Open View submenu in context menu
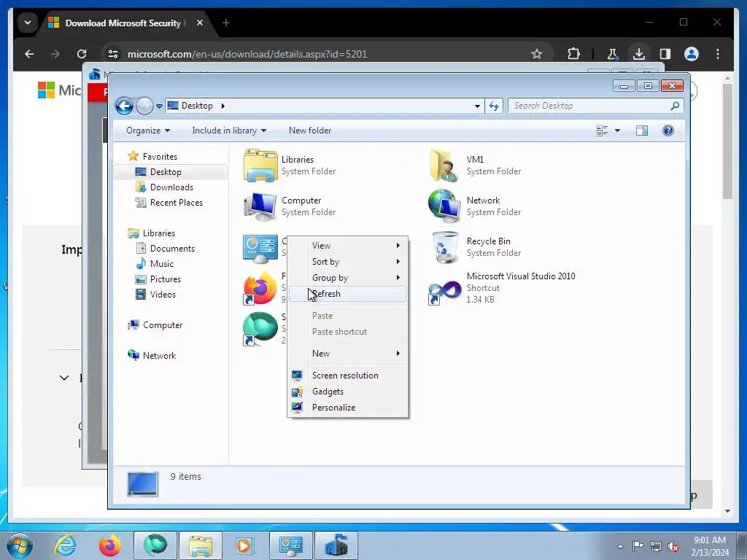This screenshot has width=747, height=560. click(348, 245)
